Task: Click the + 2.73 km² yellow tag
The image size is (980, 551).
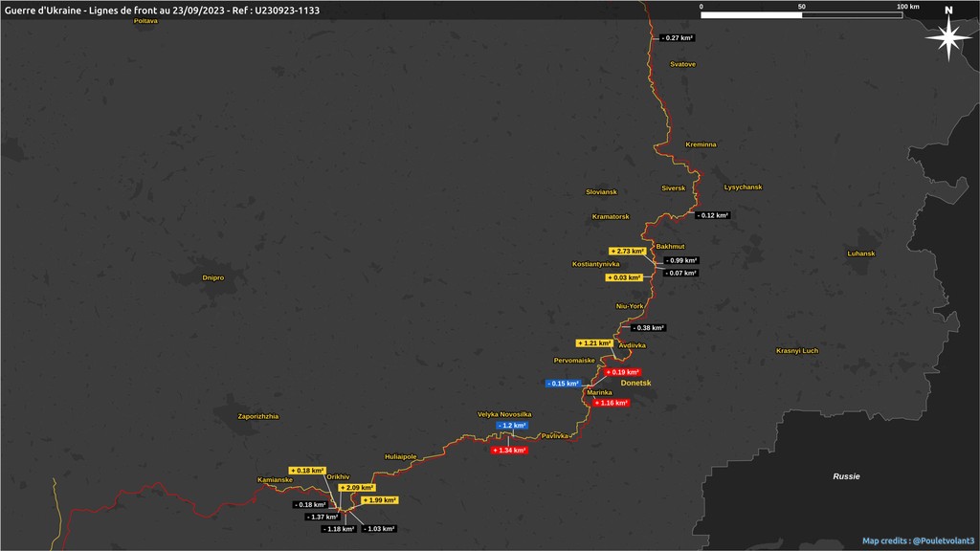Action: [628, 252]
